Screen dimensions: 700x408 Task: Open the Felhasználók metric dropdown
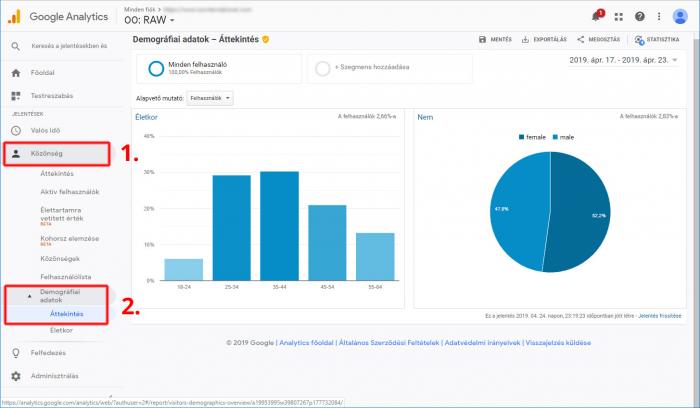click(211, 98)
